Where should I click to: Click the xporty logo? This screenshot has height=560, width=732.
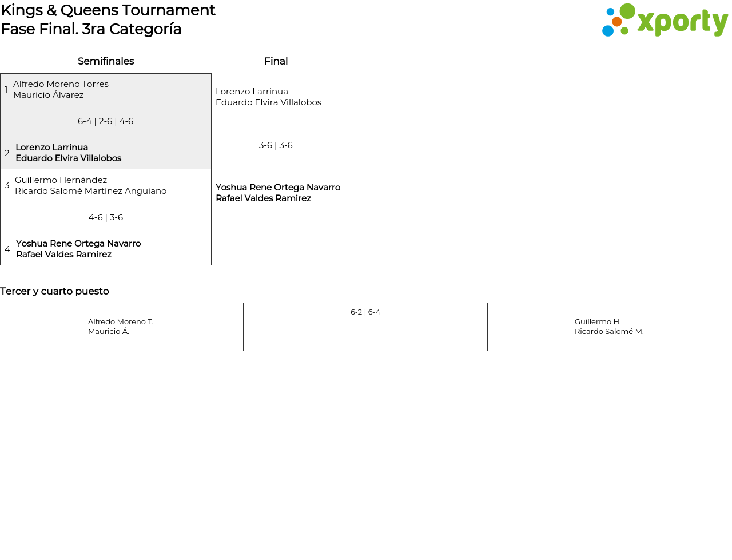[665, 21]
